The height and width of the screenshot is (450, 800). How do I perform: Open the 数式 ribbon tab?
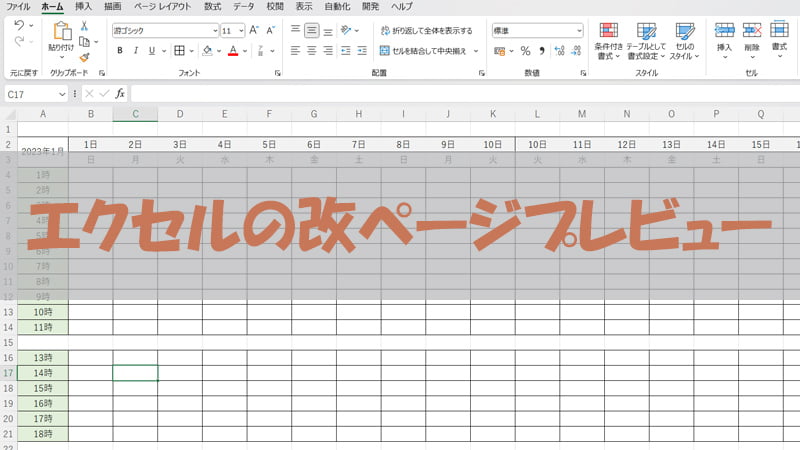212,6
